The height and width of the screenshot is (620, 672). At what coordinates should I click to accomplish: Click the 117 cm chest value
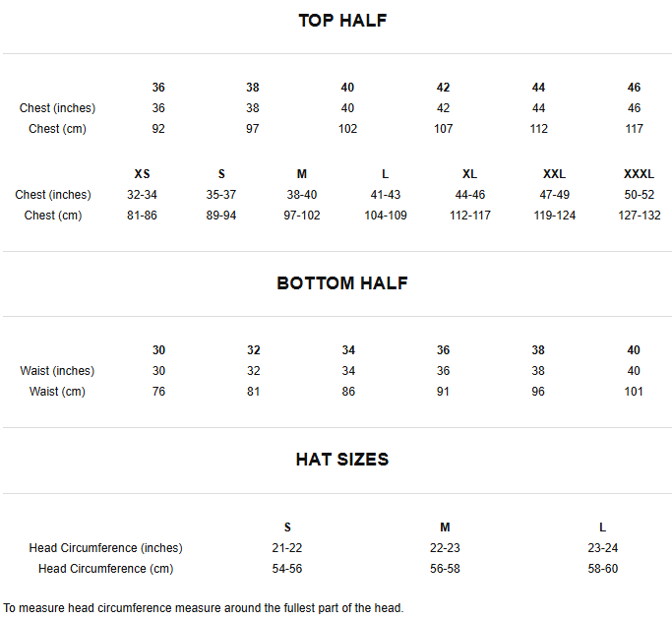634,129
